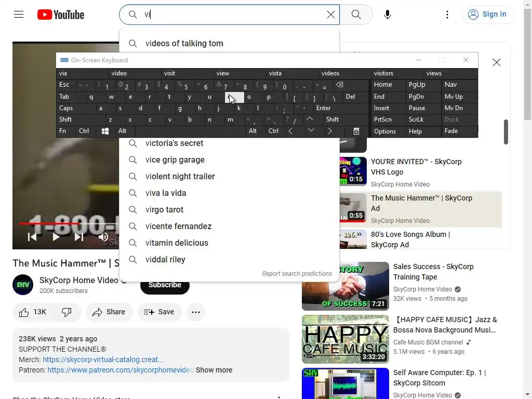
Task: Toggle the Fn key on keyboard
Action: point(66,131)
